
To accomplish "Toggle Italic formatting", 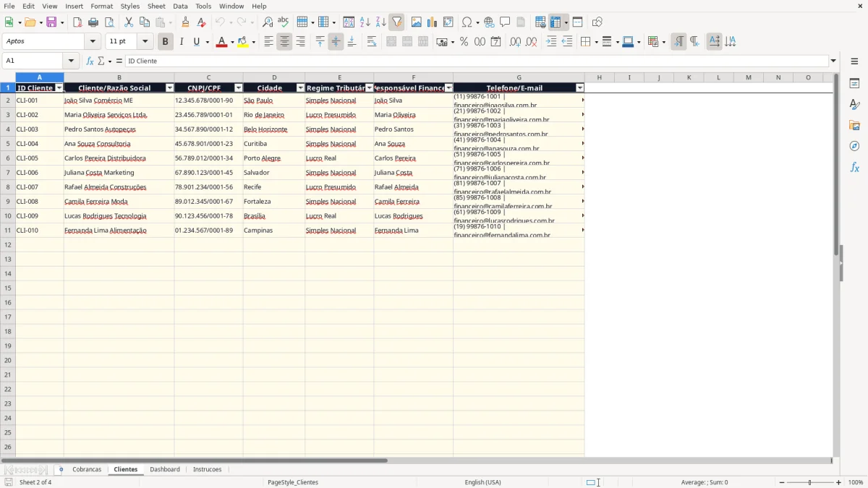I will [x=182, y=42].
